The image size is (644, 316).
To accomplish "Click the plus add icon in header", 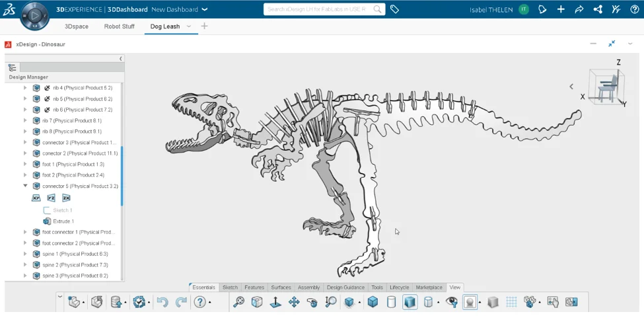I will [561, 9].
